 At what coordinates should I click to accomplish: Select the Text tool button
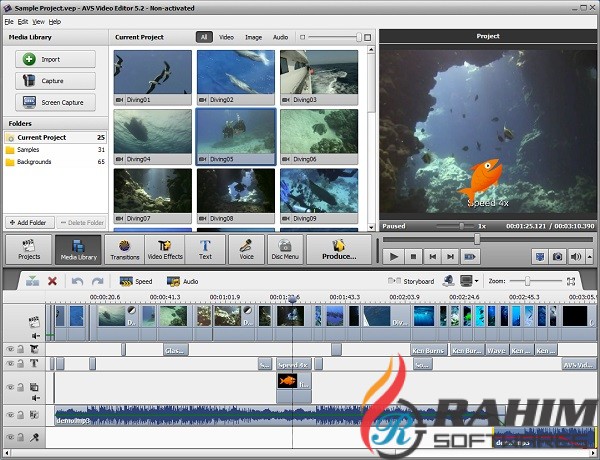click(205, 250)
